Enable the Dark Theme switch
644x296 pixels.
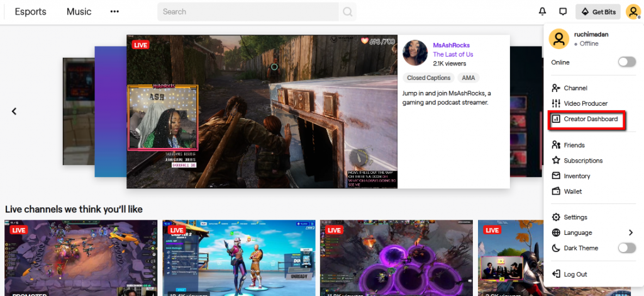pos(626,248)
